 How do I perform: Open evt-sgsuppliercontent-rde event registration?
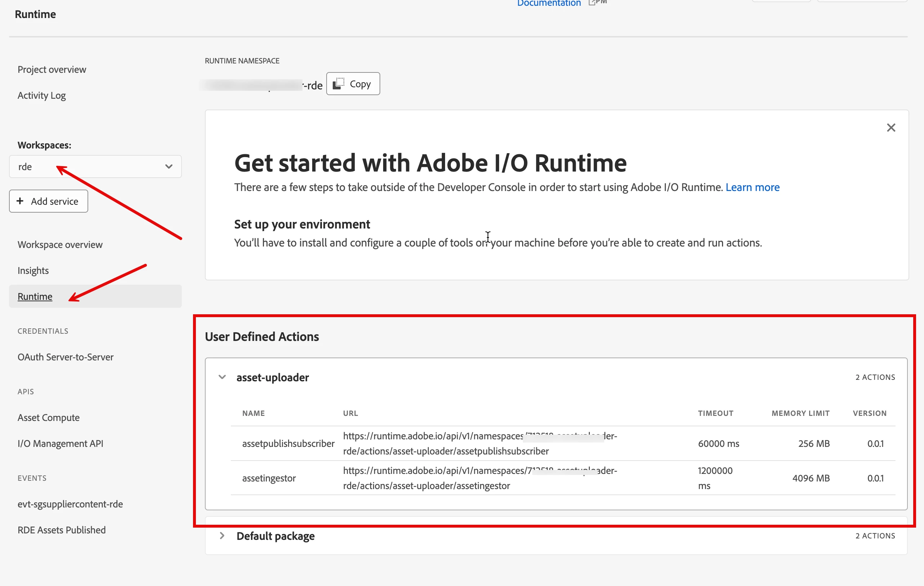70,504
